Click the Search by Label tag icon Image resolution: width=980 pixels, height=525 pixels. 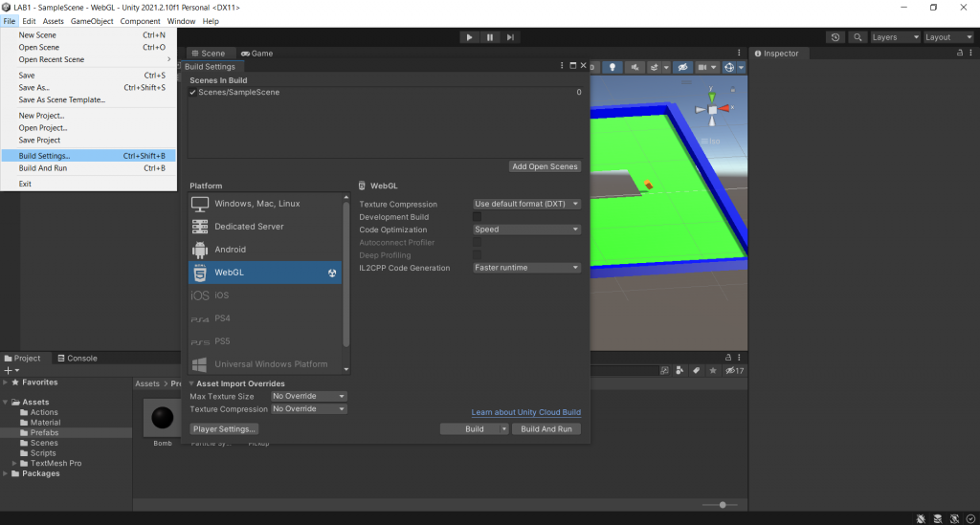click(697, 371)
